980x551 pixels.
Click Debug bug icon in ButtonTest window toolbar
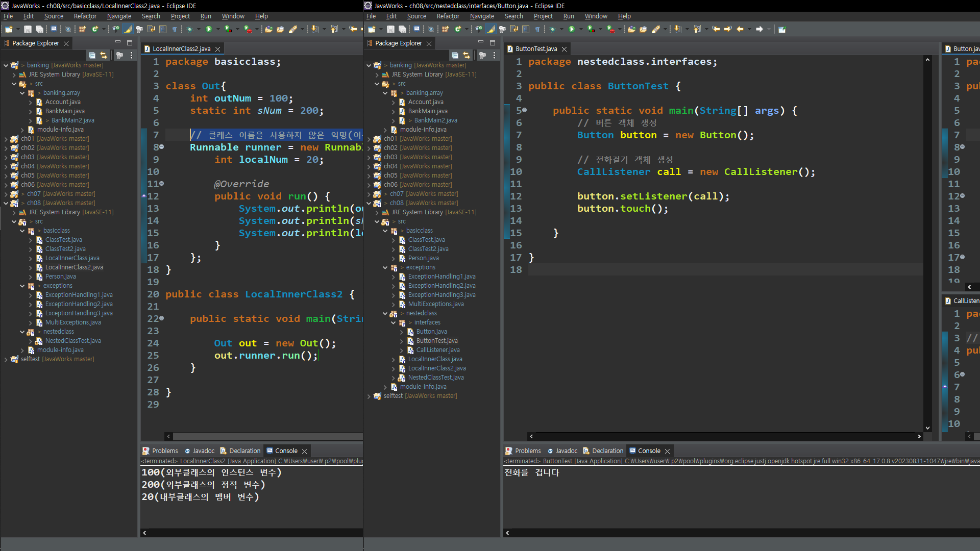tap(553, 29)
